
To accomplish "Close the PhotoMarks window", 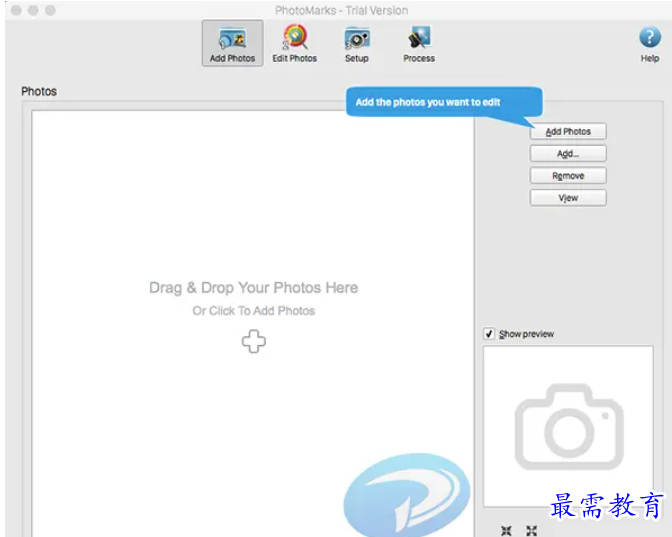I will click(x=16, y=10).
